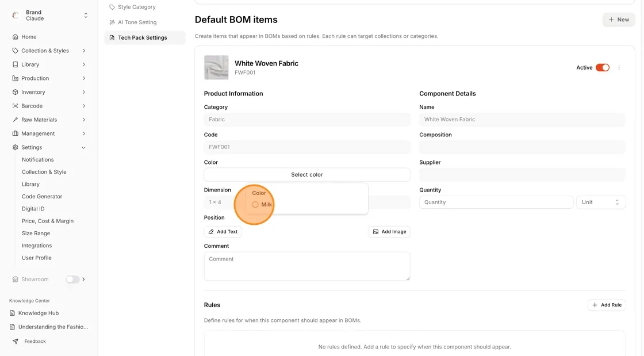Click the Knowledge Hub document icon
The image size is (644, 356).
click(12, 313)
